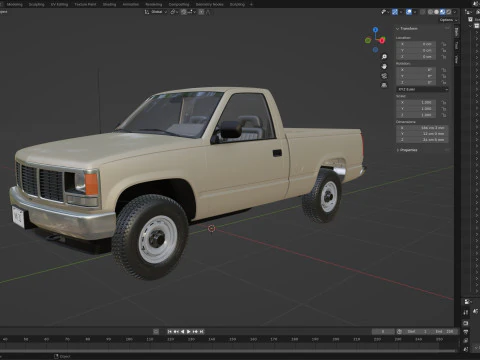
Task: Open the Geometry Nodes workspace tab
Action: [210, 4]
